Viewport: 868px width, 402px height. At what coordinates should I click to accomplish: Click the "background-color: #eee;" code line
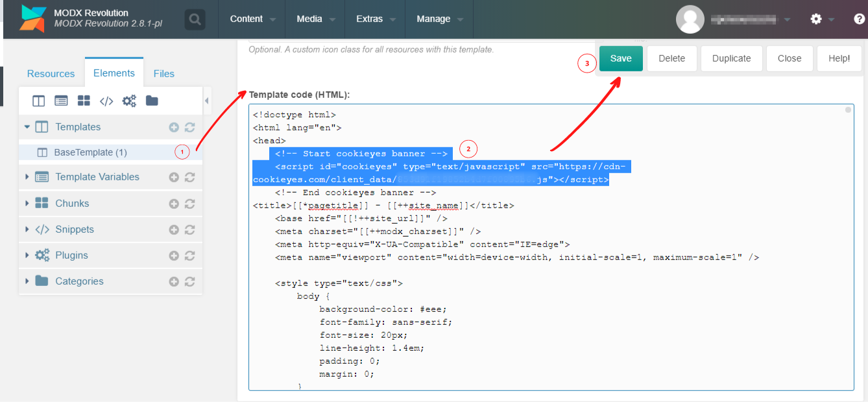point(383,309)
